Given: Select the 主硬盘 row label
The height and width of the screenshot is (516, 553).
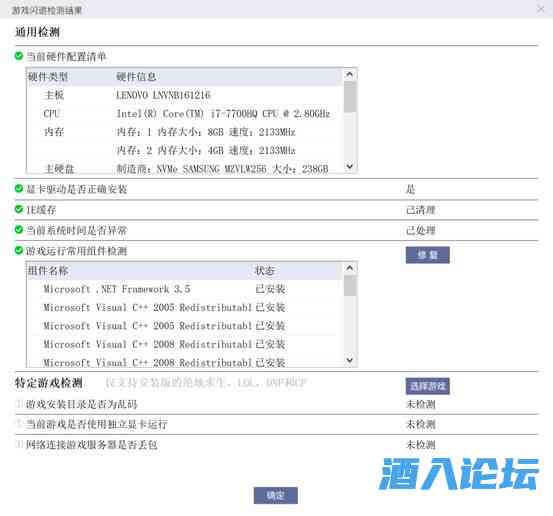Looking at the screenshot, I should click(59, 169).
